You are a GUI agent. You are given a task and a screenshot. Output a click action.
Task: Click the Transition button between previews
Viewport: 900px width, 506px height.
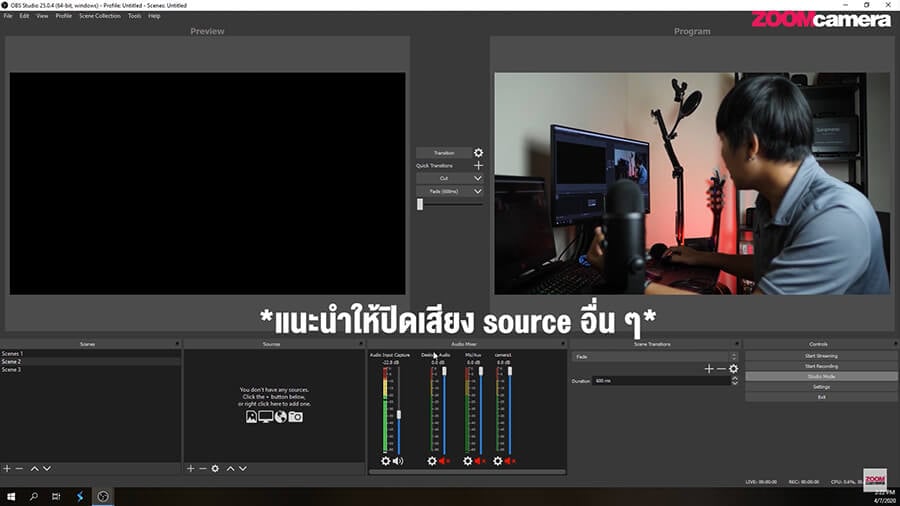click(x=444, y=153)
